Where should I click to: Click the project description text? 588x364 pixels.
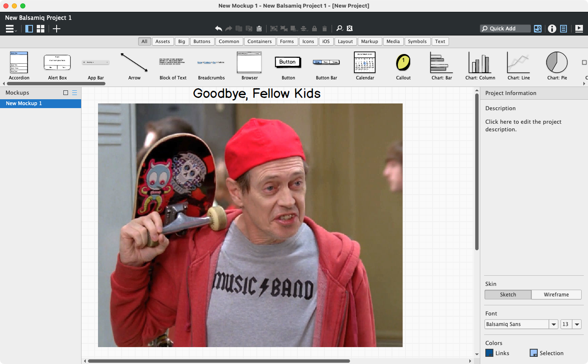pyautogui.click(x=523, y=125)
